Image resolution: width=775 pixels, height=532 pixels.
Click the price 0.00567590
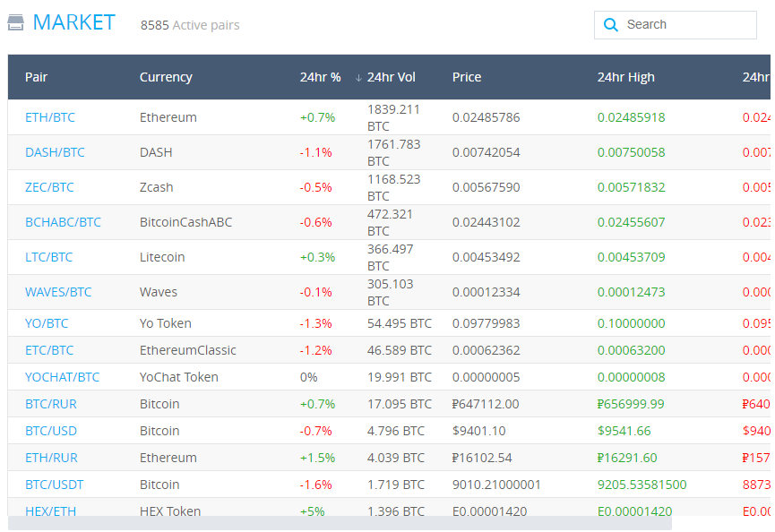[x=486, y=187]
